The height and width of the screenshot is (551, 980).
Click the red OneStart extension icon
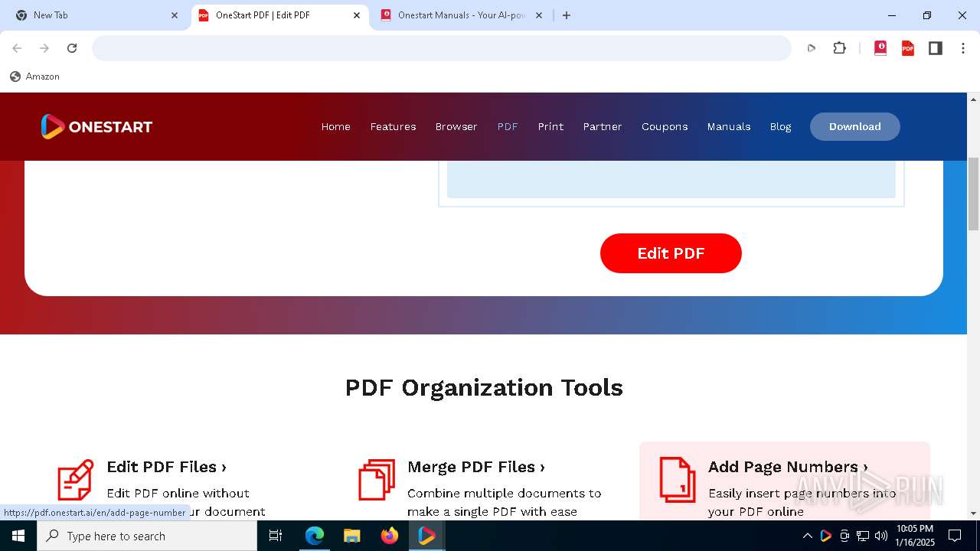click(880, 48)
